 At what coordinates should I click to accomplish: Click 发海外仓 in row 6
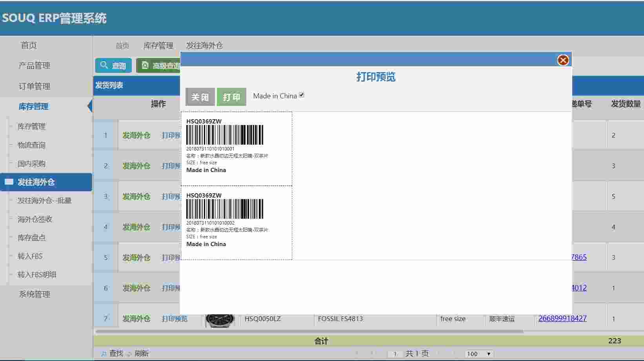[x=136, y=288]
